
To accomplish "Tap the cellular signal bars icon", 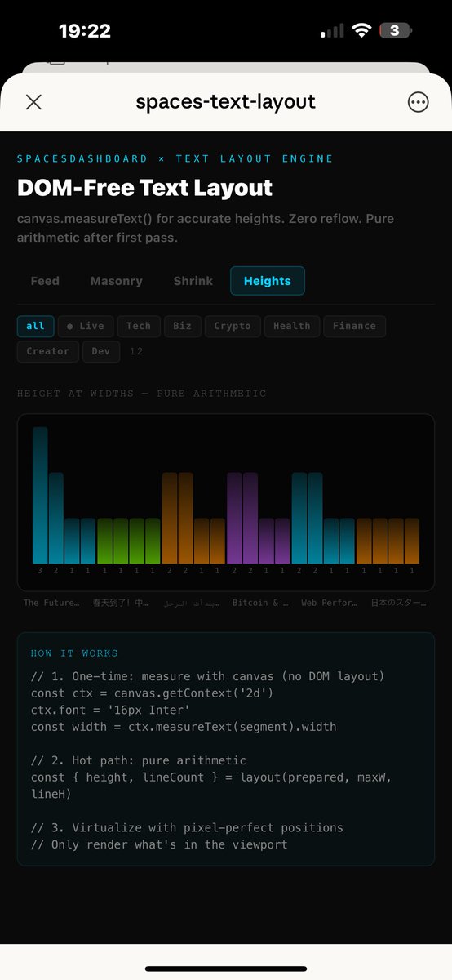I will [x=332, y=31].
